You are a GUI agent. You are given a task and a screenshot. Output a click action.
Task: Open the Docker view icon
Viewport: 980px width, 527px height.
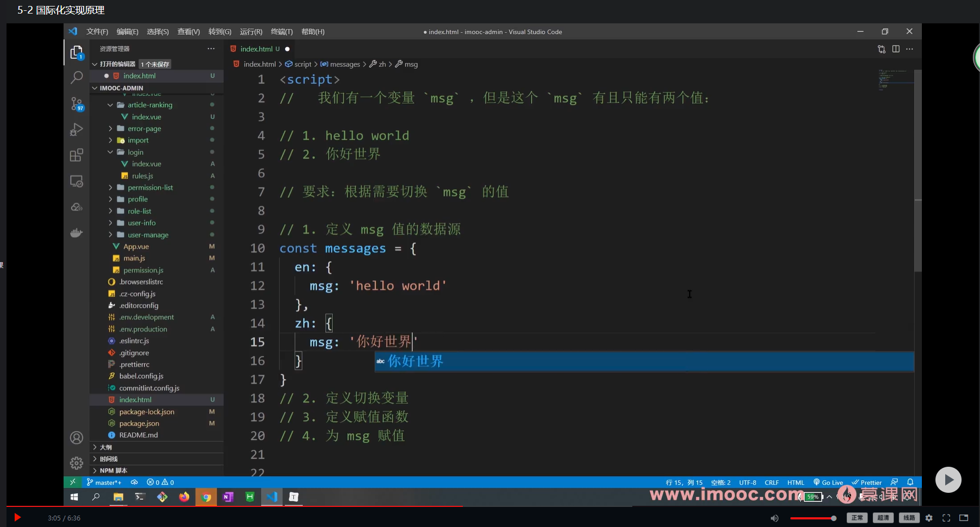coord(77,233)
